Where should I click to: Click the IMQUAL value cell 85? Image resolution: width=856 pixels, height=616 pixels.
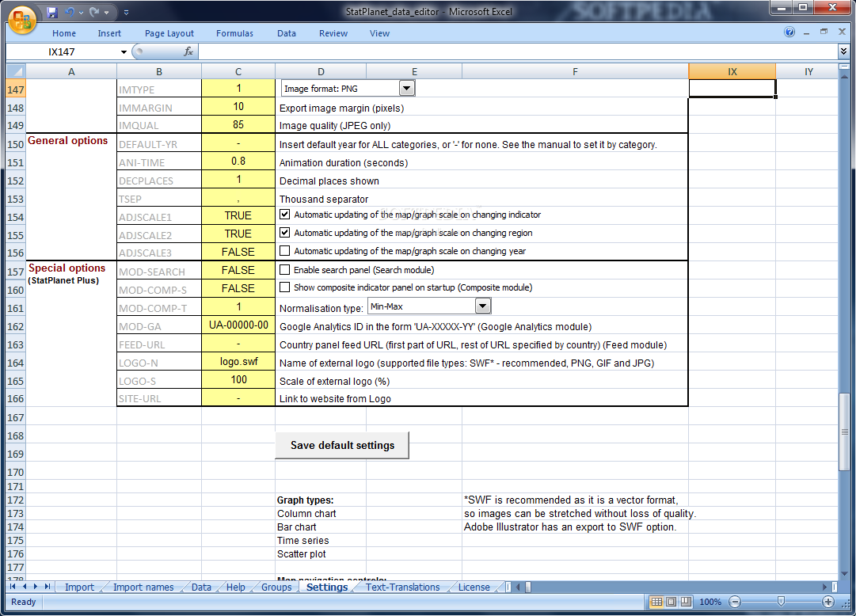(238, 124)
